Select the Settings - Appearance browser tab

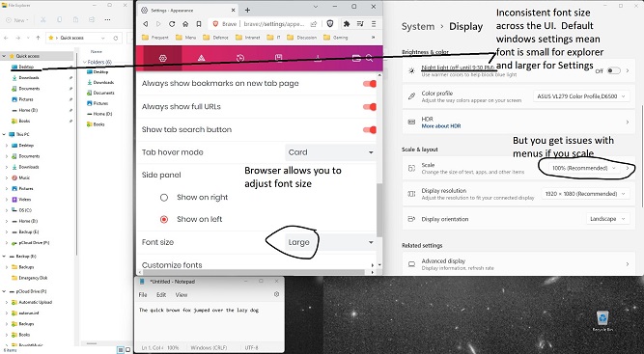[188, 11]
